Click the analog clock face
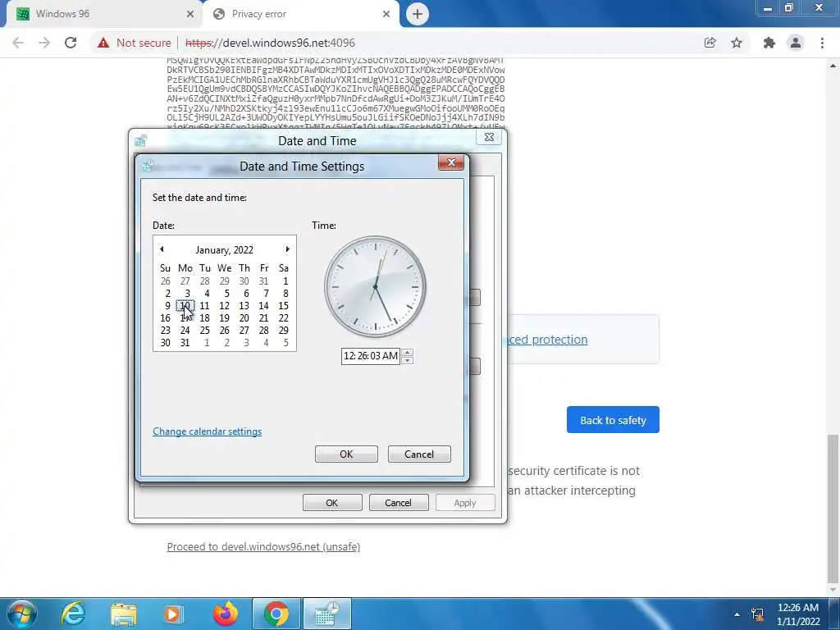Screen dimensions: 840x630 coord(376,286)
